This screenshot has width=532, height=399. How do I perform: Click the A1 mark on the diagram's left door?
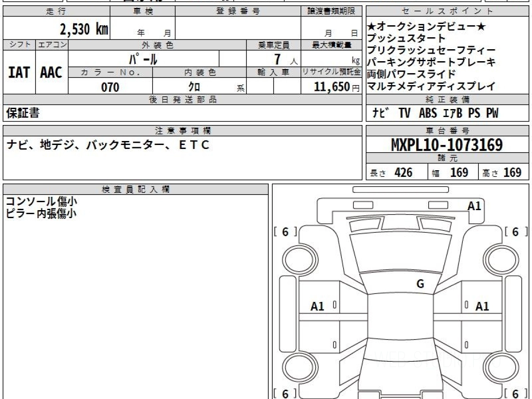pyautogui.click(x=317, y=306)
